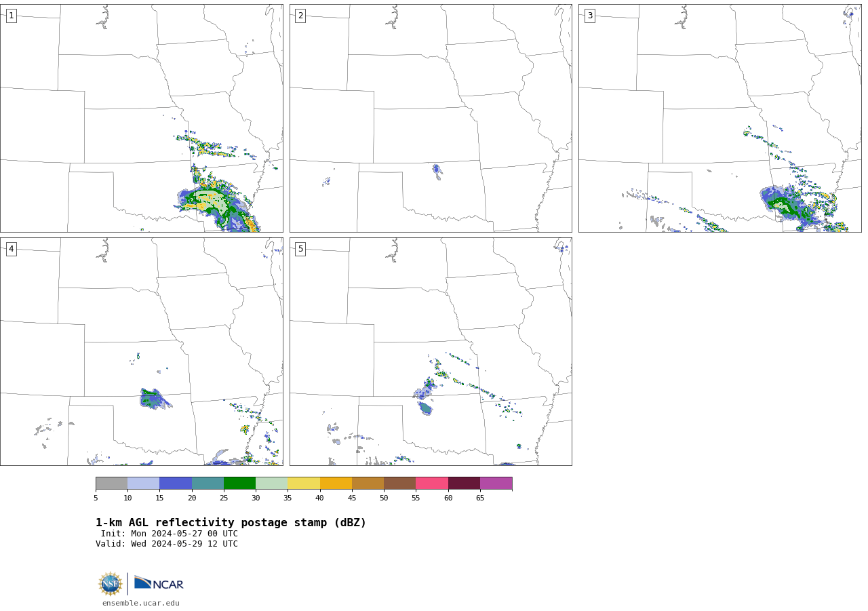Click the blue 15-20 dBZ swatch
The height and width of the screenshot is (611, 868).
(176, 484)
